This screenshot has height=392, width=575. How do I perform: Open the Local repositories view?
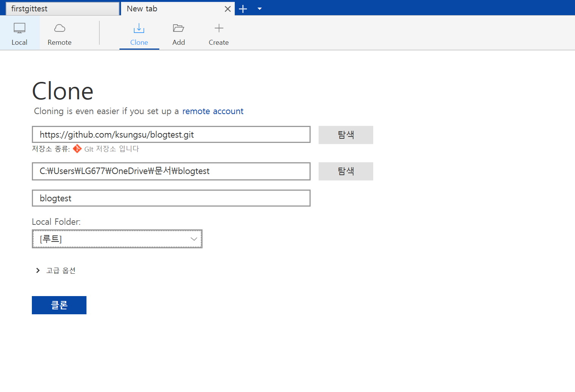19,33
